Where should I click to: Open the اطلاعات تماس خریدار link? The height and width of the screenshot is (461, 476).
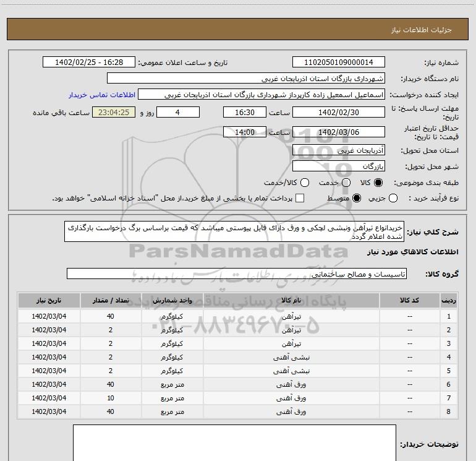pyautogui.click(x=102, y=95)
